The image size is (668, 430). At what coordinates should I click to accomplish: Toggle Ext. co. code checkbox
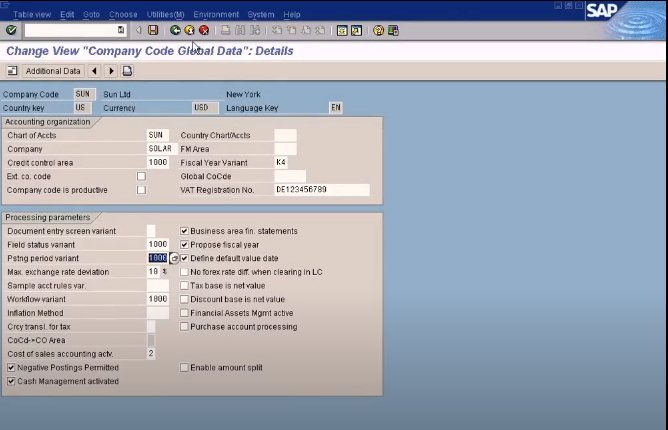[141, 176]
